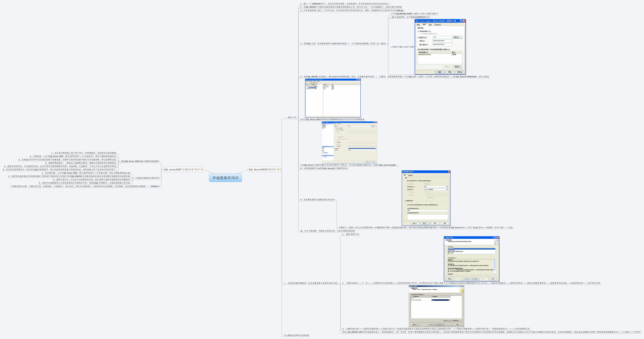This screenshot has height=339, width=644.
Task: Collapse the SQL Server2005快照同步 branch
Action: 281,169
